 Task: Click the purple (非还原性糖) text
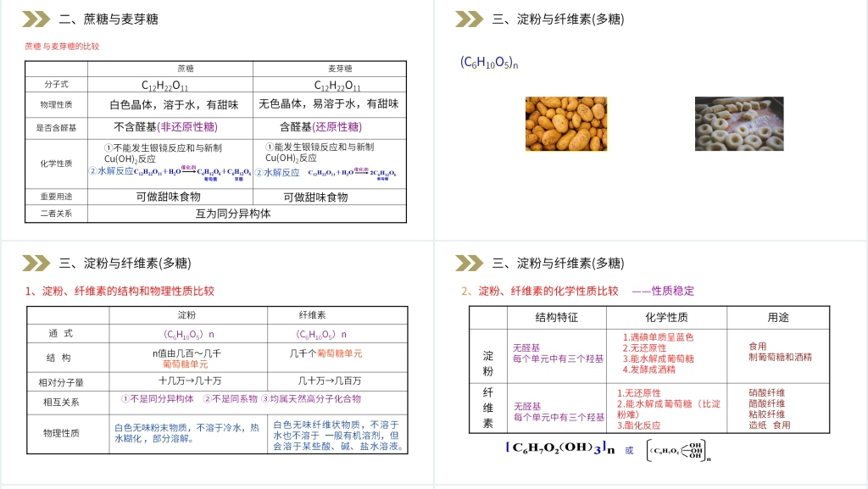coord(187,127)
